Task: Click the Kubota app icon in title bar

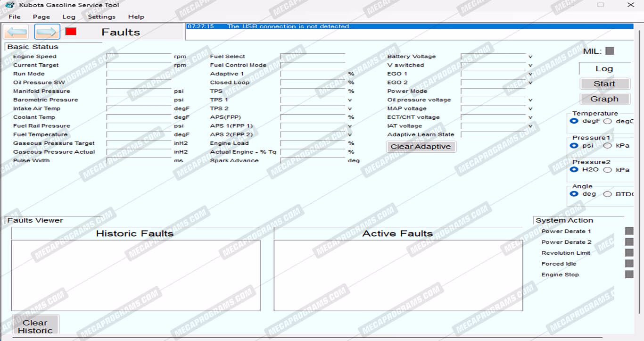Action: click(x=9, y=5)
